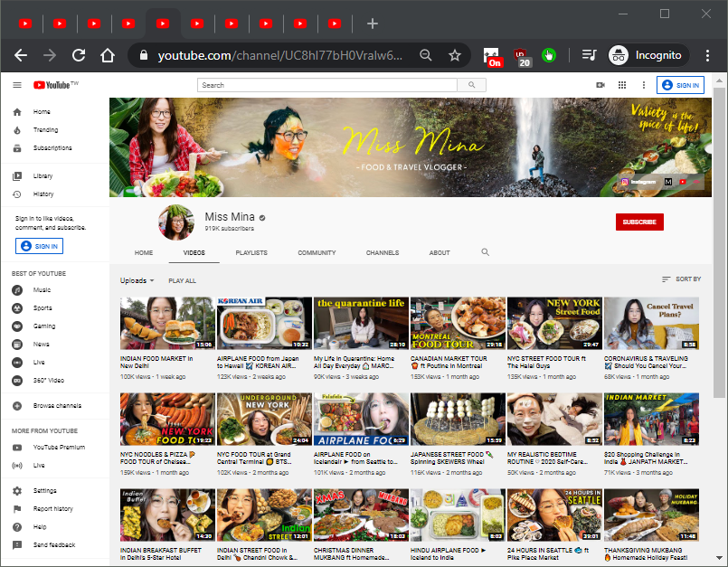Open Report history in the sidebar

coord(55,509)
